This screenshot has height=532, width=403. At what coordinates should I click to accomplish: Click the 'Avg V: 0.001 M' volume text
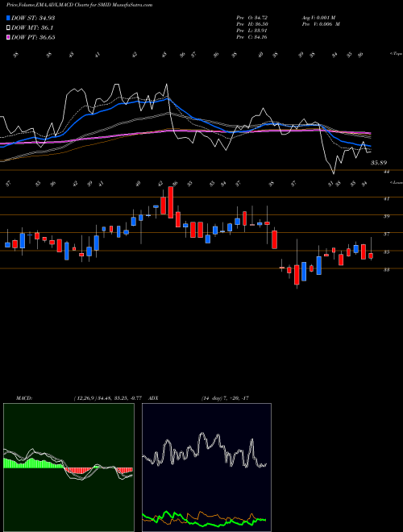click(x=318, y=17)
